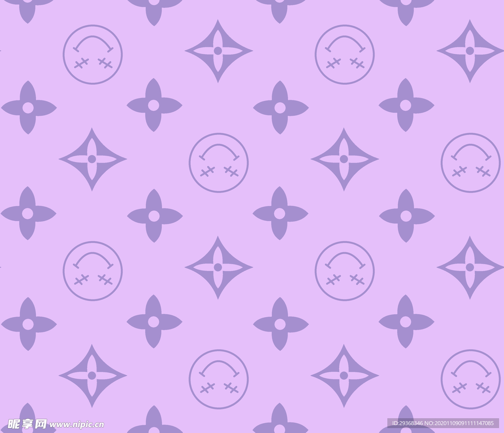Click the smiley at the right edge, upper half
The image size is (504, 433).
coord(471,163)
